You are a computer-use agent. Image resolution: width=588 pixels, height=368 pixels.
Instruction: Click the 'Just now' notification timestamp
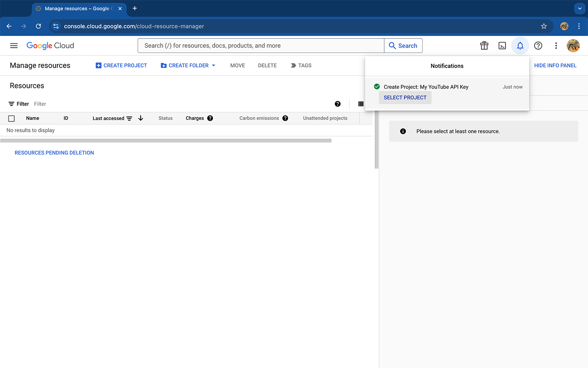512,87
